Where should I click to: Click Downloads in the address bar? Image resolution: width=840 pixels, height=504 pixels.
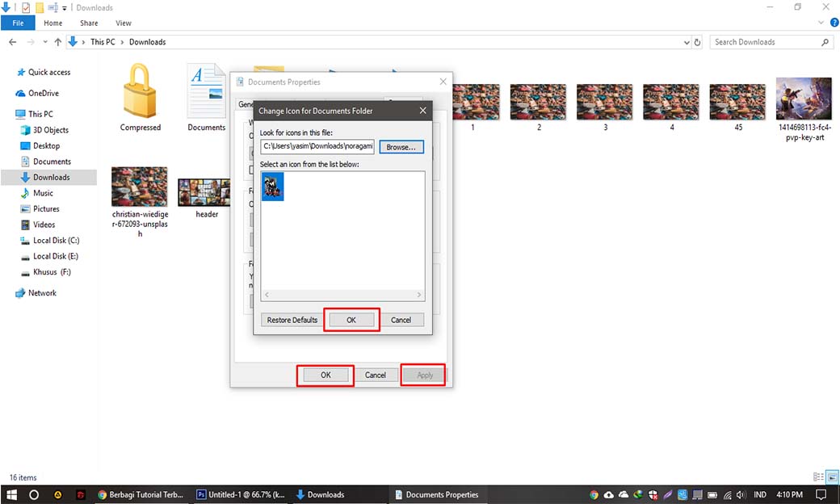(147, 42)
